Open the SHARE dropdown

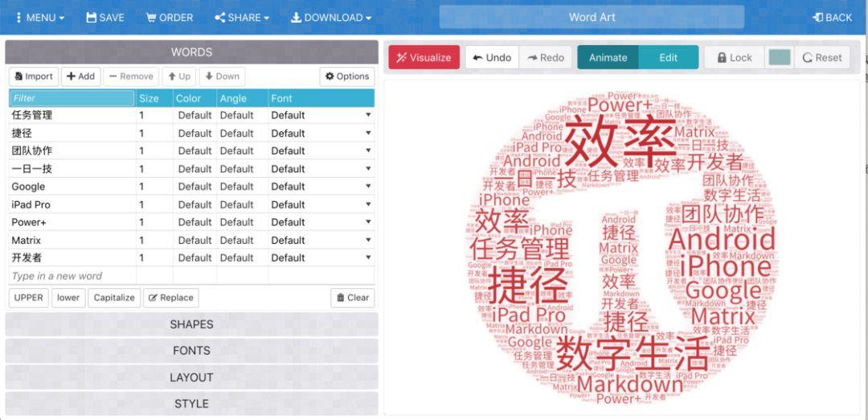242,18
